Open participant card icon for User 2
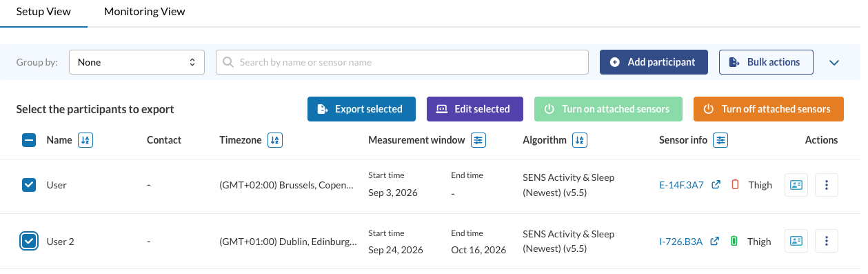 796,242
